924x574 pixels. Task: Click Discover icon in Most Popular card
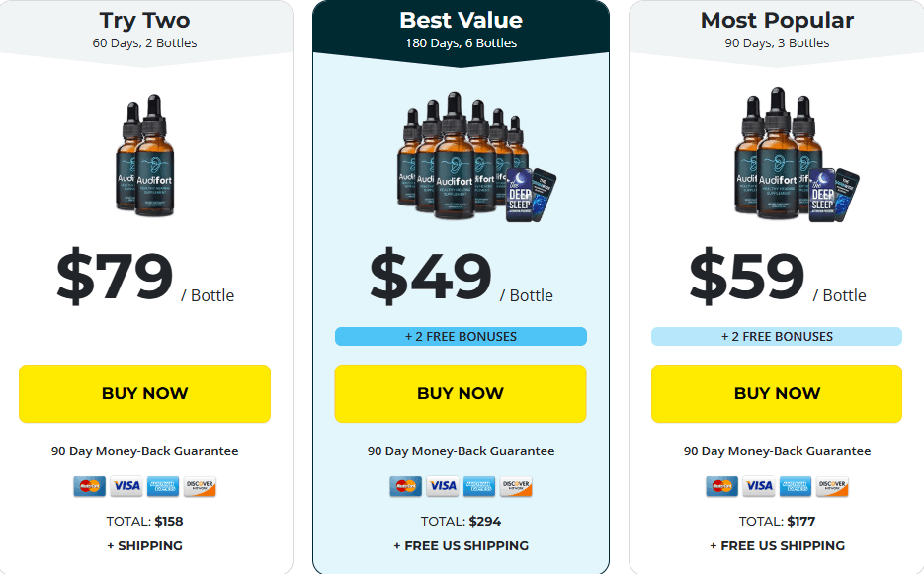tap(832, 486)
